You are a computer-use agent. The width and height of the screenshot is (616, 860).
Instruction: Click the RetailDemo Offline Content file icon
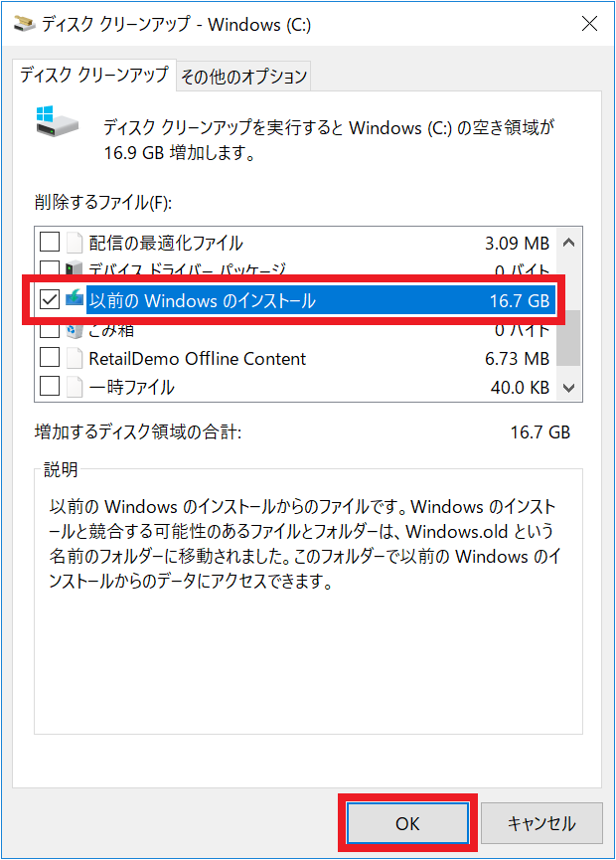pos(76,358)
